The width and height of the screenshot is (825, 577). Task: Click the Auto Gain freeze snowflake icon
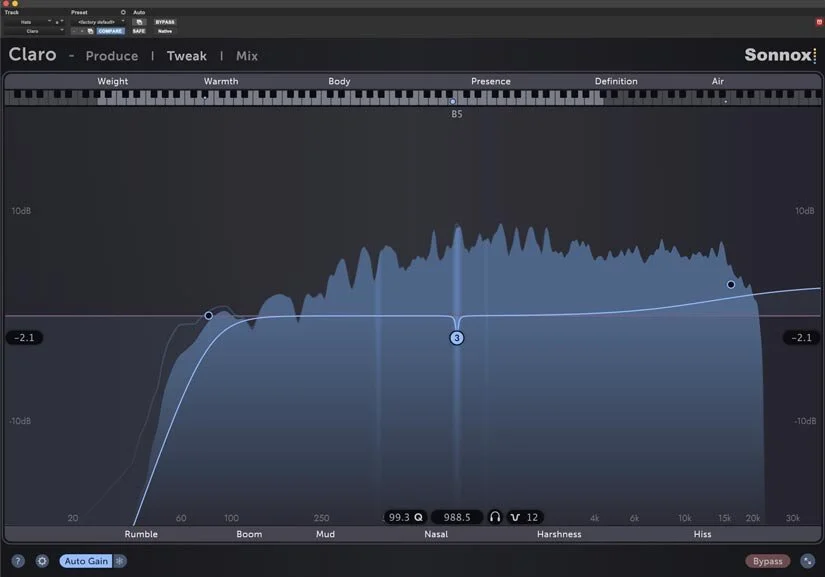click(119, 561)
